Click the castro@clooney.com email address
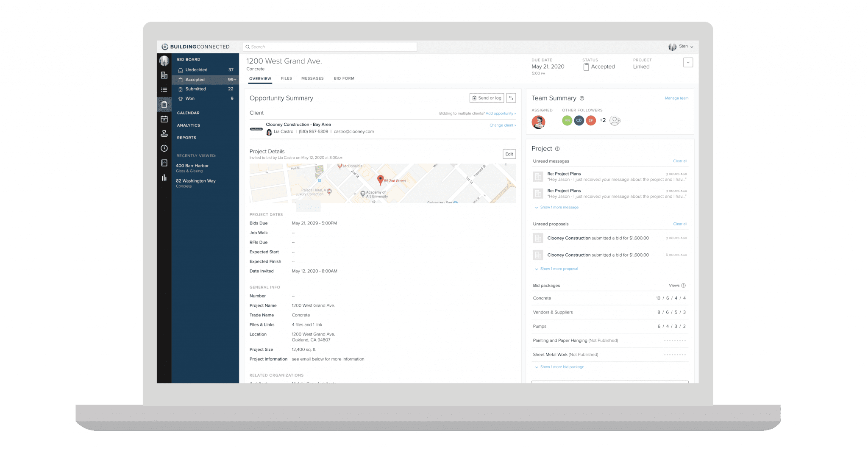 (x=354, y=132)
